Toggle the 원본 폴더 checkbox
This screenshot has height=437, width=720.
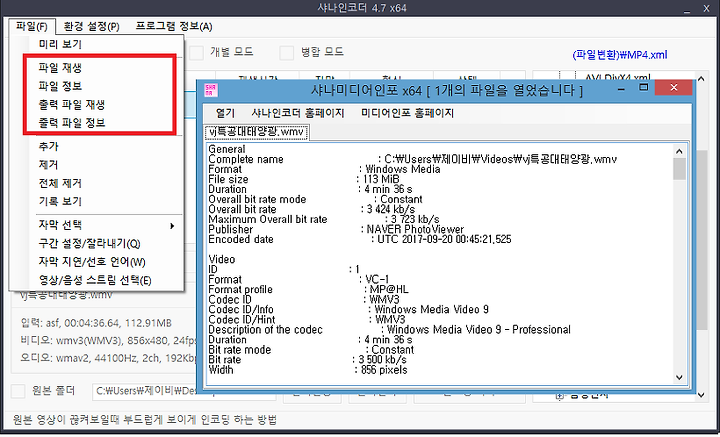tap(18, 391)
